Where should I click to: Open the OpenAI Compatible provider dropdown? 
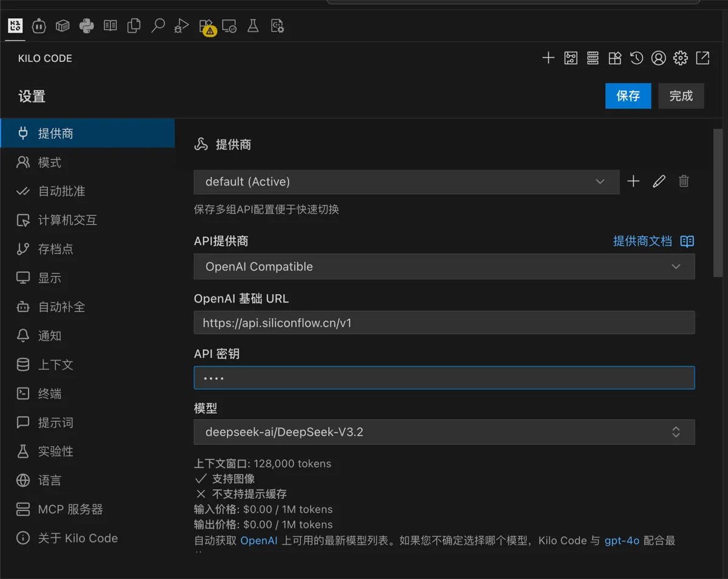click(444, 267)
